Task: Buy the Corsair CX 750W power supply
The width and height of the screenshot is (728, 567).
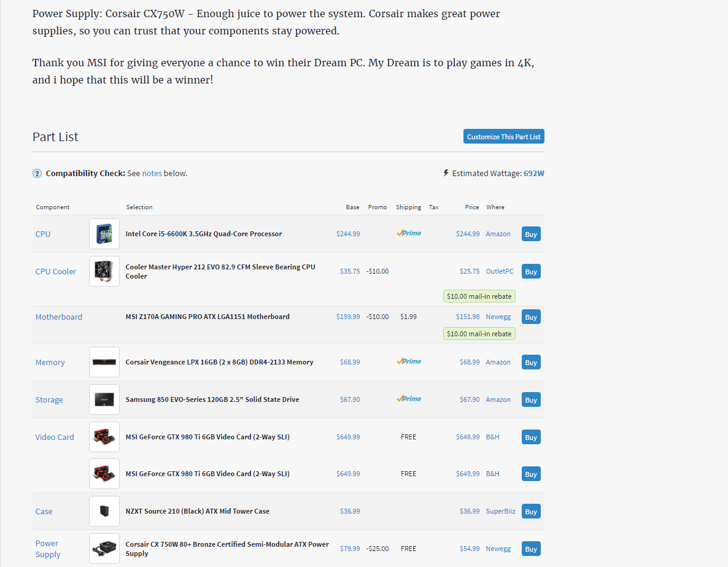Action: click(x=531, y=549)
